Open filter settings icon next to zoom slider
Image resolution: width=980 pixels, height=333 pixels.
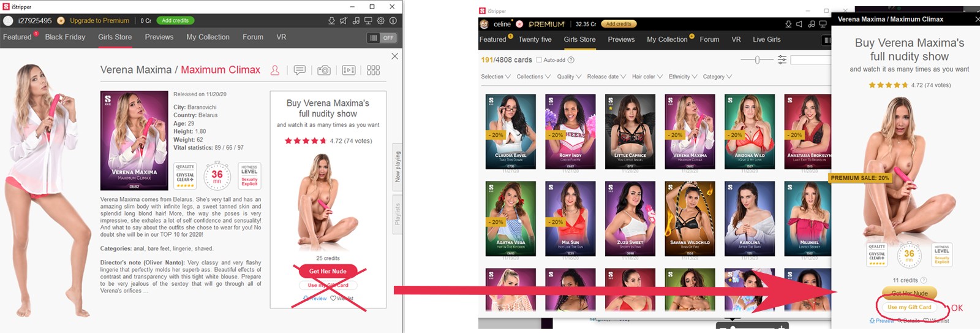[x=782, y=60]
